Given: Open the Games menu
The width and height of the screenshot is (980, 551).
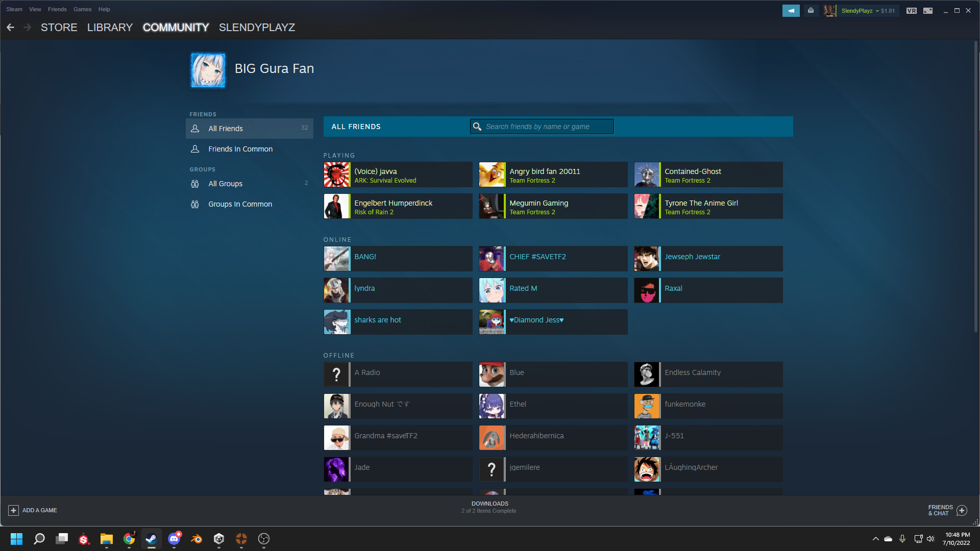Looking at the screenshot, I should (x=82, y=9).
